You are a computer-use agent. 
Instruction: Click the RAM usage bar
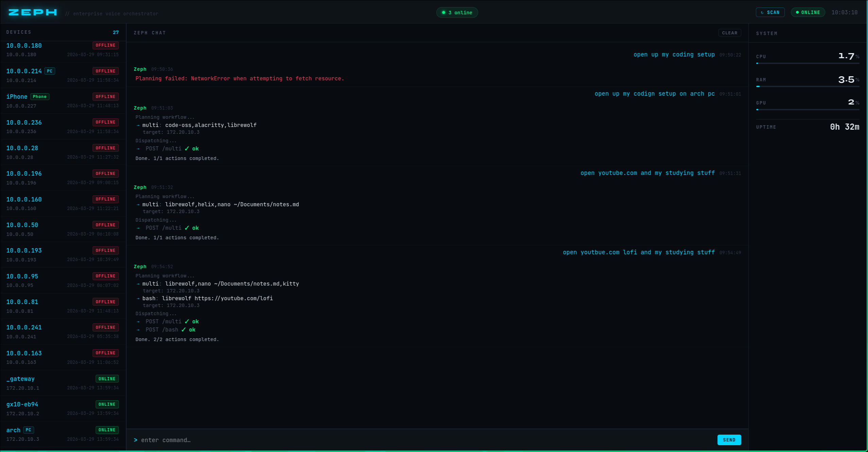(x=807, y=86)
